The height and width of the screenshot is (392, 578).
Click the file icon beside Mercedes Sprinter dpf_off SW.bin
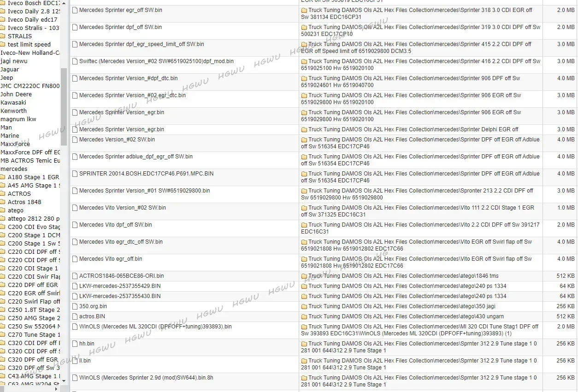pos(75,27)
